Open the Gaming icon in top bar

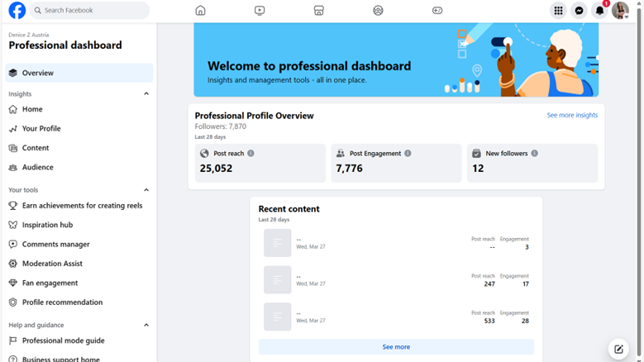click(437, 10)
